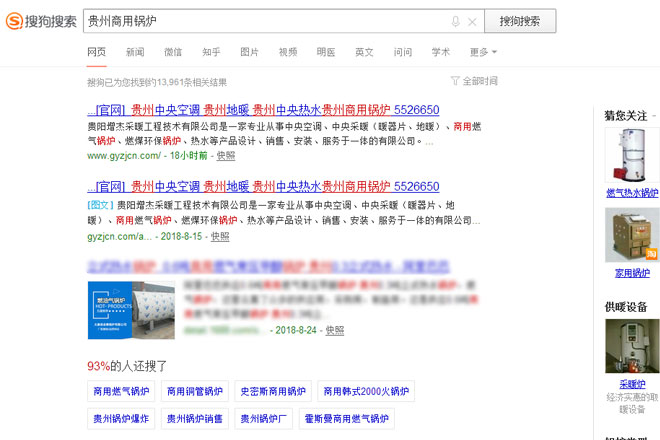Open 快照 next to 2018-8-15
The height and width of the screenshot is (440, 660).
pos(220,237)
